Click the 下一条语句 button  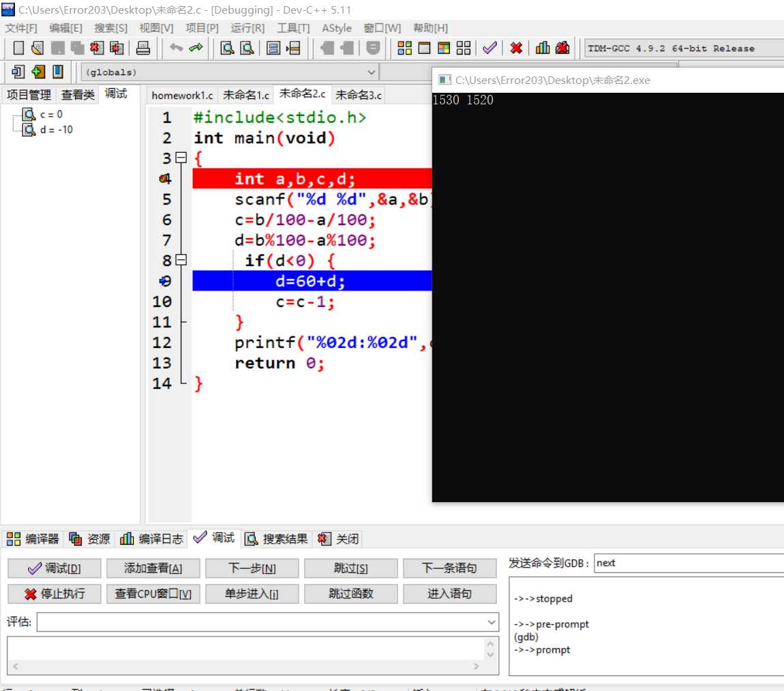pyautogui.click(x=449, y=568)
